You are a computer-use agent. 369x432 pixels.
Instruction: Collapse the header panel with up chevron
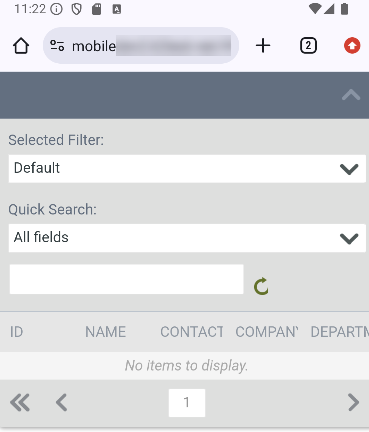[351, 95]
